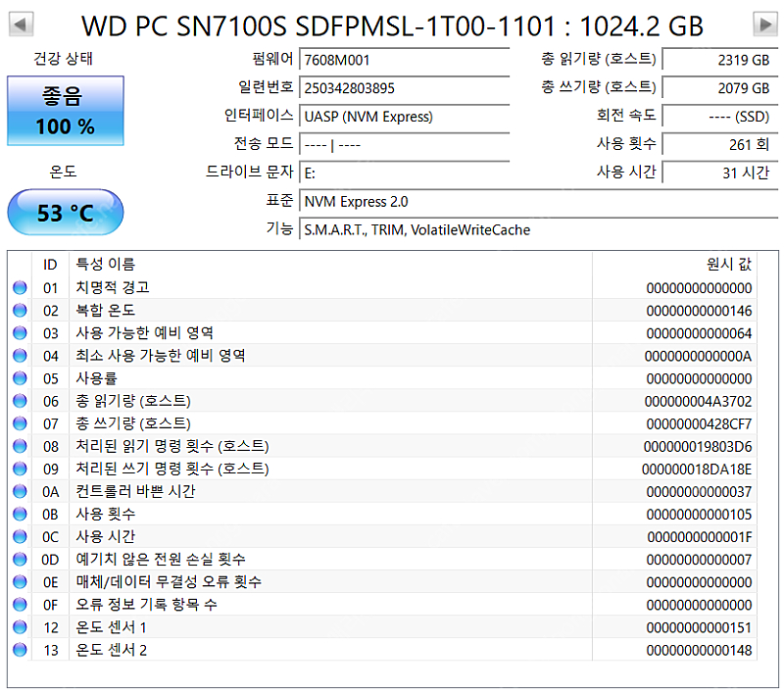The image size is (784, 693).
Task: Click the 사용 시간 field showing 31 시간
Action: (x=720, y=173)
